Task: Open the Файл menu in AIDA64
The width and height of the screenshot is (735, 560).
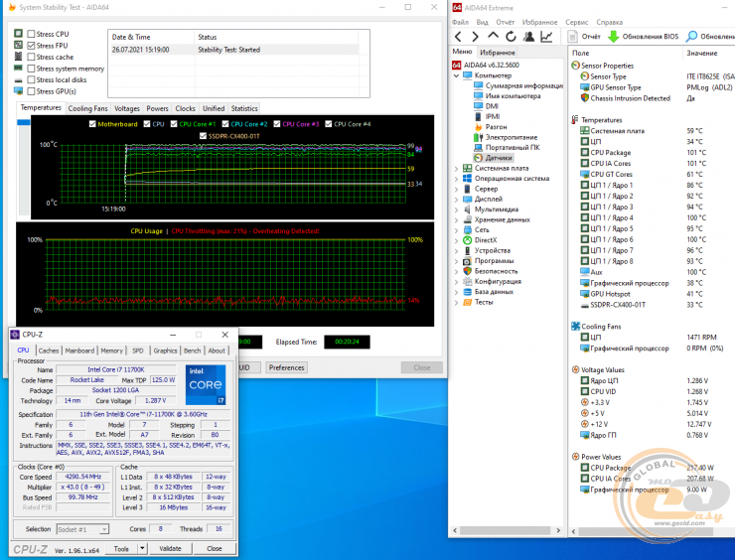Action: tap(460, 22)
